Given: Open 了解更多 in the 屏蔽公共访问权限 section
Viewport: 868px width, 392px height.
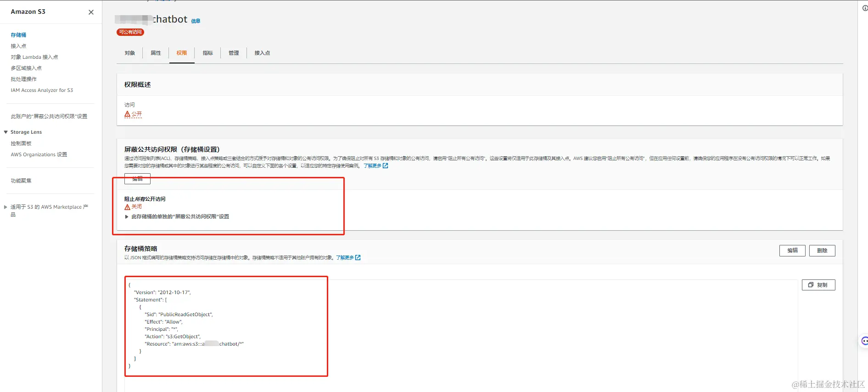Looking at the screenshot, I should click(375, 166).
